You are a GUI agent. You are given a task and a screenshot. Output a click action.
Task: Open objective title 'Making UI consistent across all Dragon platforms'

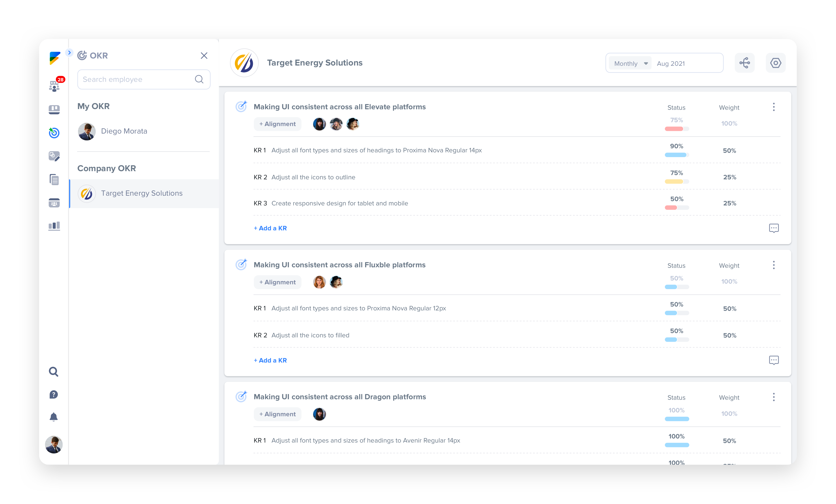click(340, 397)
